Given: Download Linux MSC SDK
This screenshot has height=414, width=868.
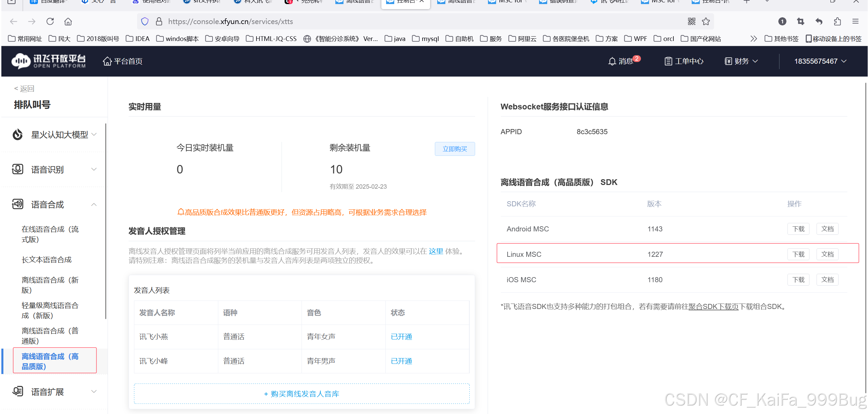Looking at the screenshot, I should [798, 254].
